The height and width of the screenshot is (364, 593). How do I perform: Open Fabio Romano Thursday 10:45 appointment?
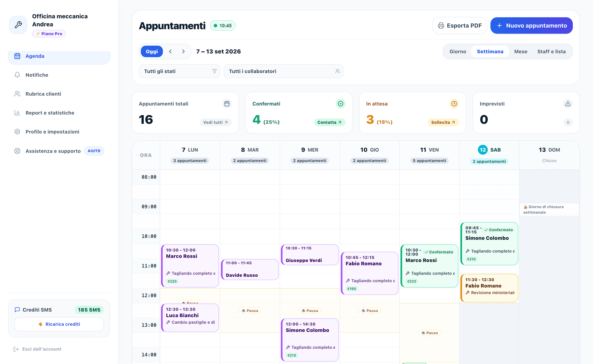(x=369, y=273)
